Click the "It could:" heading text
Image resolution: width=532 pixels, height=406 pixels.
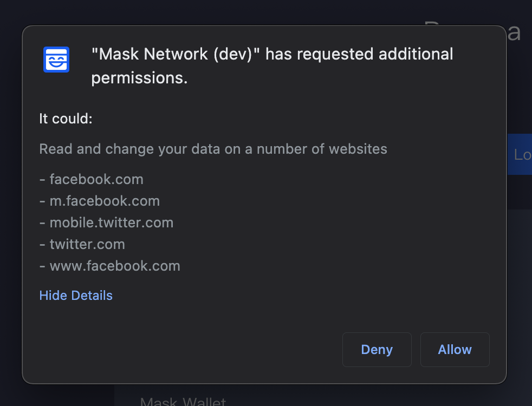(x=66, y=119)
